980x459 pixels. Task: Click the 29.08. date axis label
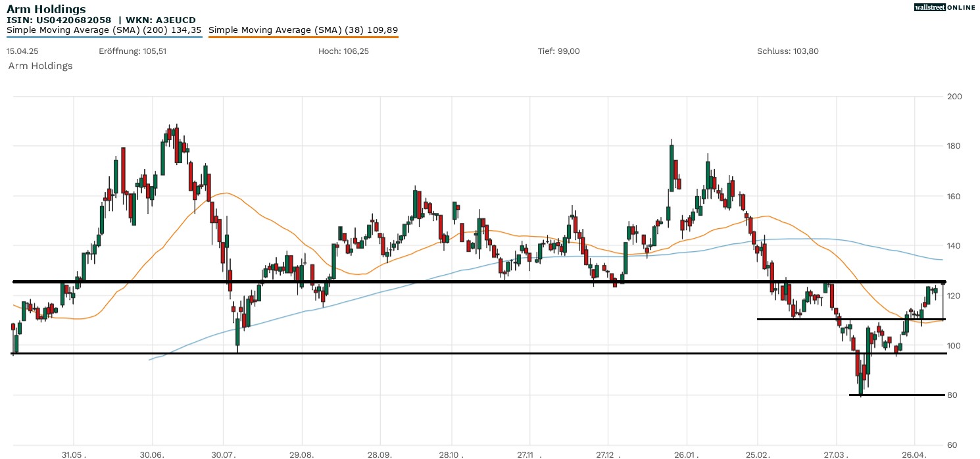[302, 454]
